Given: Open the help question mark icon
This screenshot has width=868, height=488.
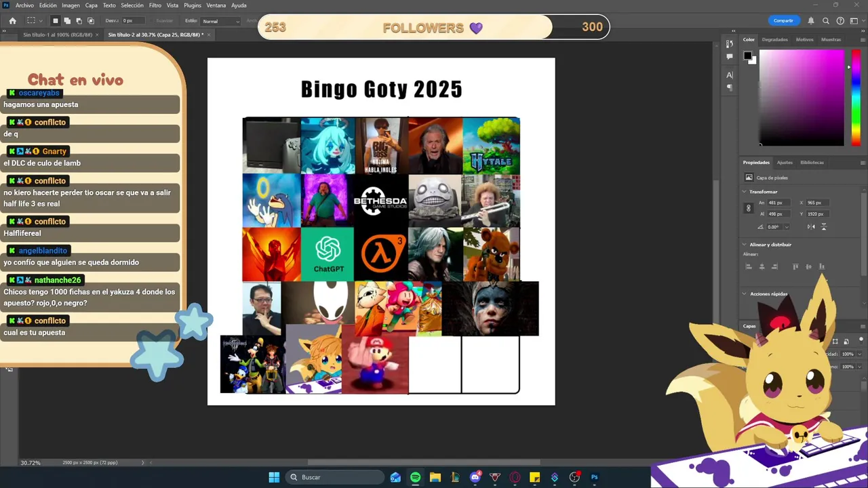Looking at the screenshot, I should pos(841,21).
